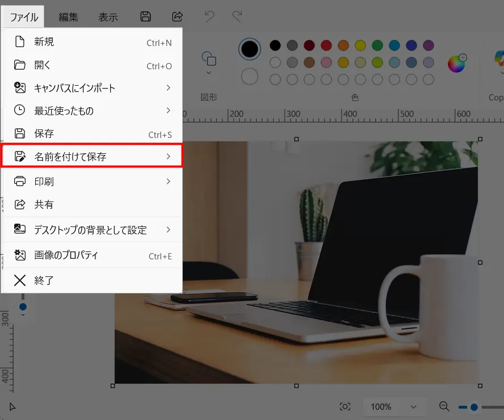Open the 編集 menu

[68, 17]
